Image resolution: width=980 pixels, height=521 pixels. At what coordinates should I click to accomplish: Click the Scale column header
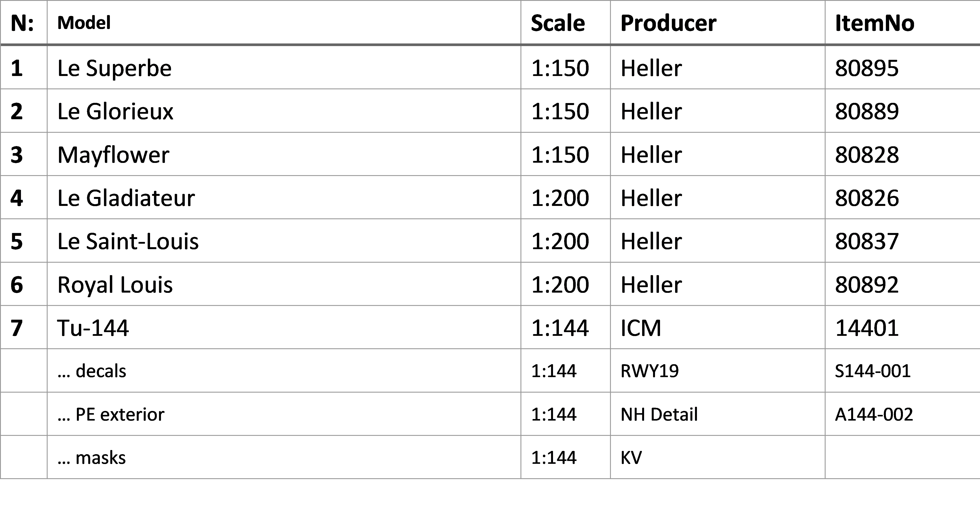pyautogui.click(x=565, y=23)
